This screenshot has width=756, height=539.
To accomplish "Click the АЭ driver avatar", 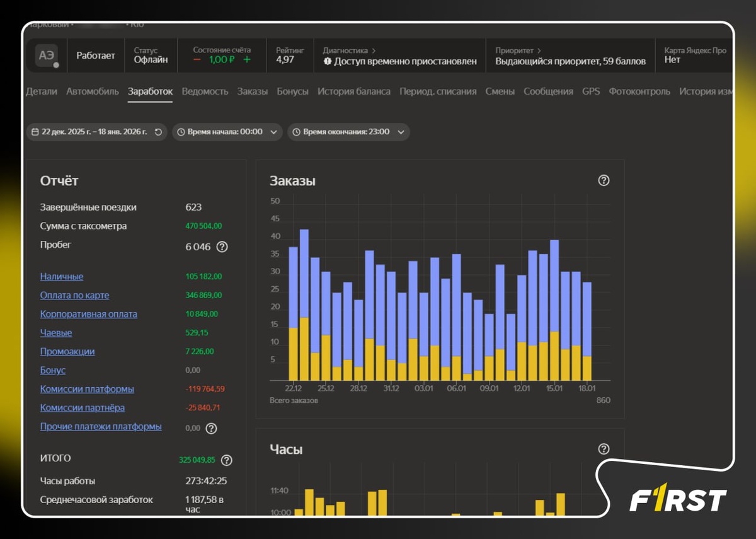I will (x=47, y=56).
